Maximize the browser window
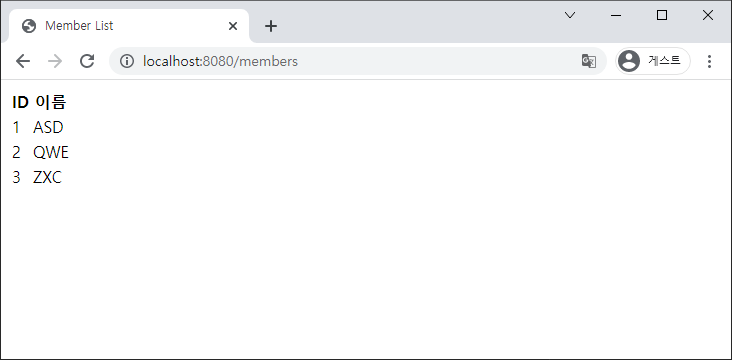This screenshot has height=360, width=732. (662, 15)
